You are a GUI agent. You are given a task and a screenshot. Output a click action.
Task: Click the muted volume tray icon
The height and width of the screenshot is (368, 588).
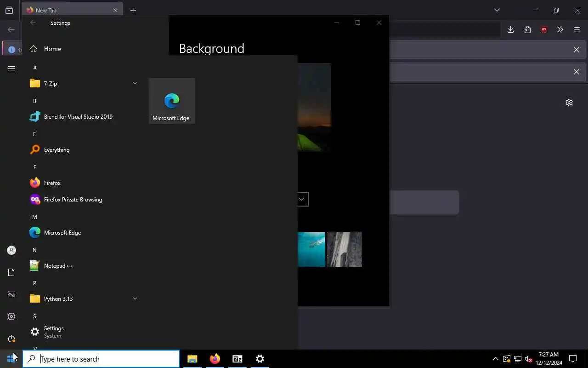[528, 359]
